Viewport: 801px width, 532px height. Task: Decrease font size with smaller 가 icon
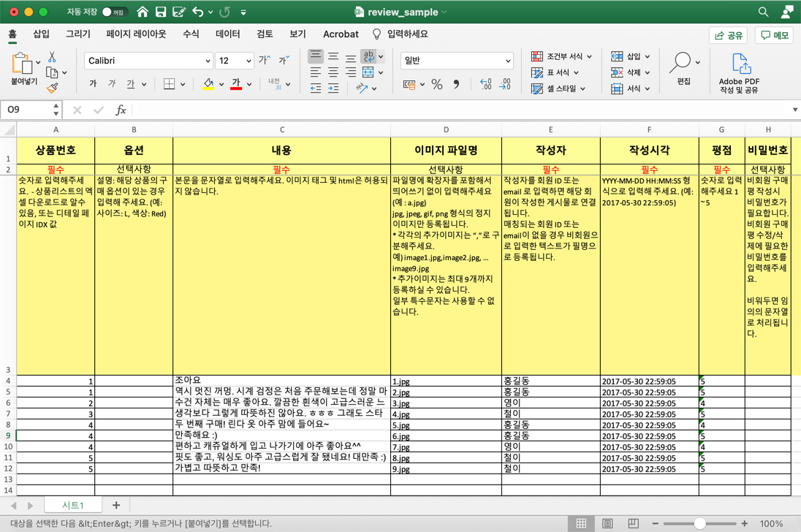coord(284,60)
